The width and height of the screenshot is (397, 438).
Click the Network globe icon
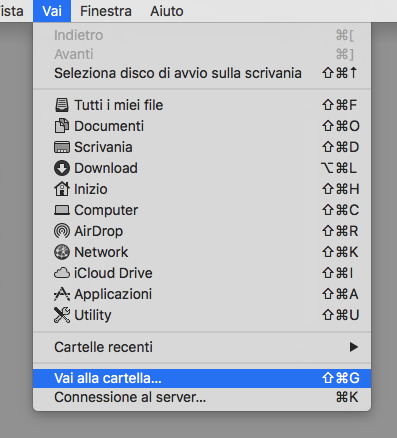tap(62, 252)
